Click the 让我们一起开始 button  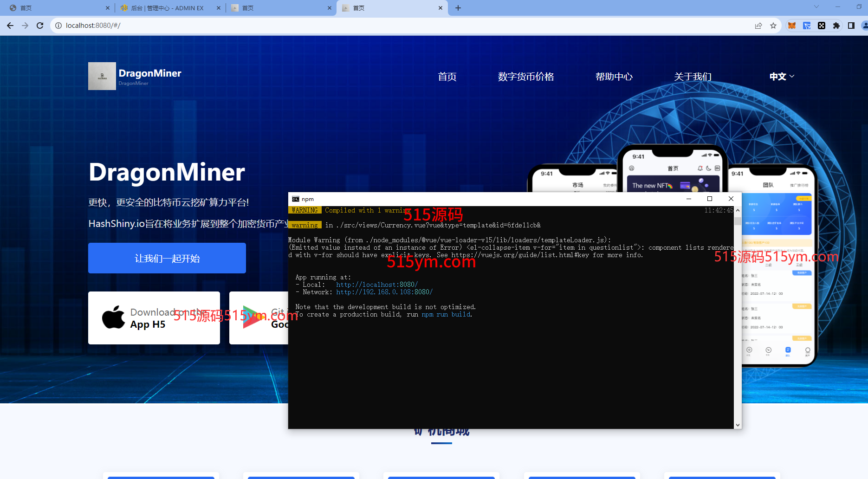click(x=167, y=258)
